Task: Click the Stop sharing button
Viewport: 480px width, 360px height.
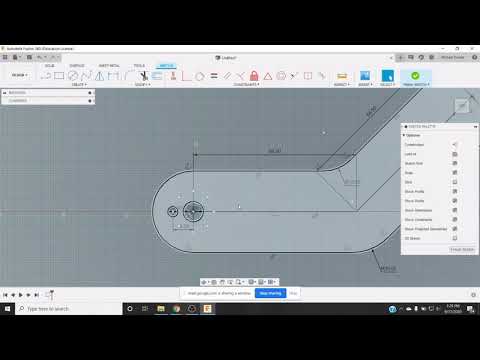Action: pos(270,293)
